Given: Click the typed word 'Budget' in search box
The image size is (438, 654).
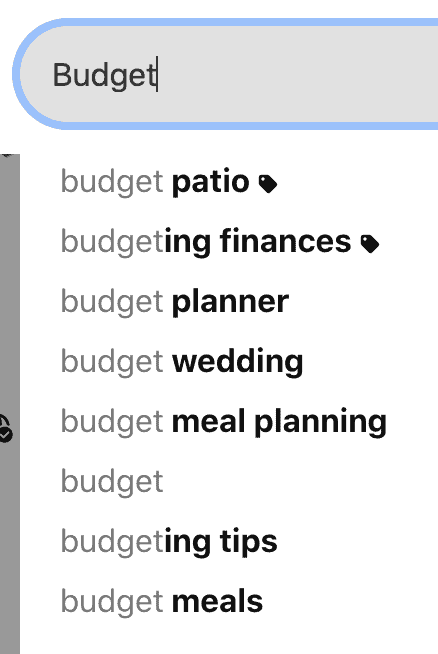Looking at the screenshot, I should tap(104, 76).
